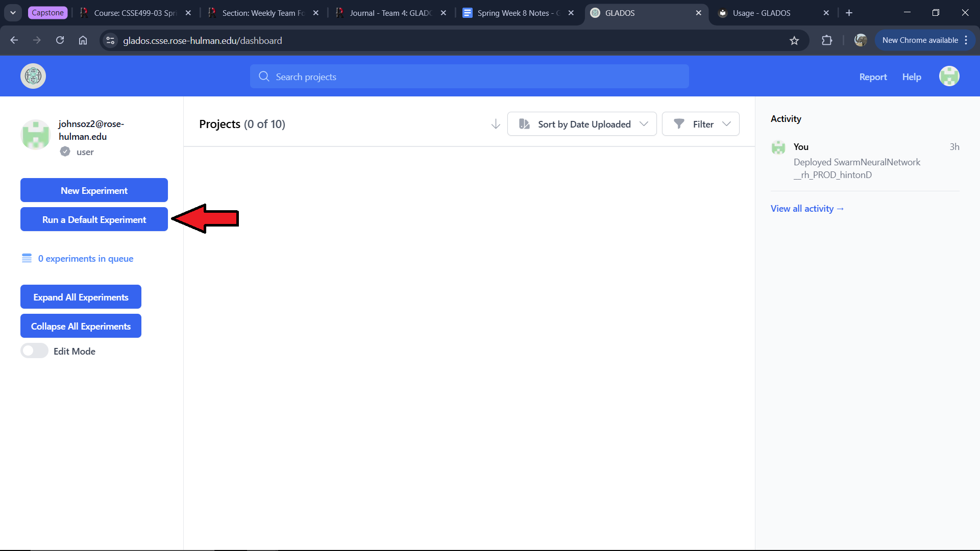Click descending sort direction arrow
The height and width of the screenshot is (551, 980).
point(495,124)
